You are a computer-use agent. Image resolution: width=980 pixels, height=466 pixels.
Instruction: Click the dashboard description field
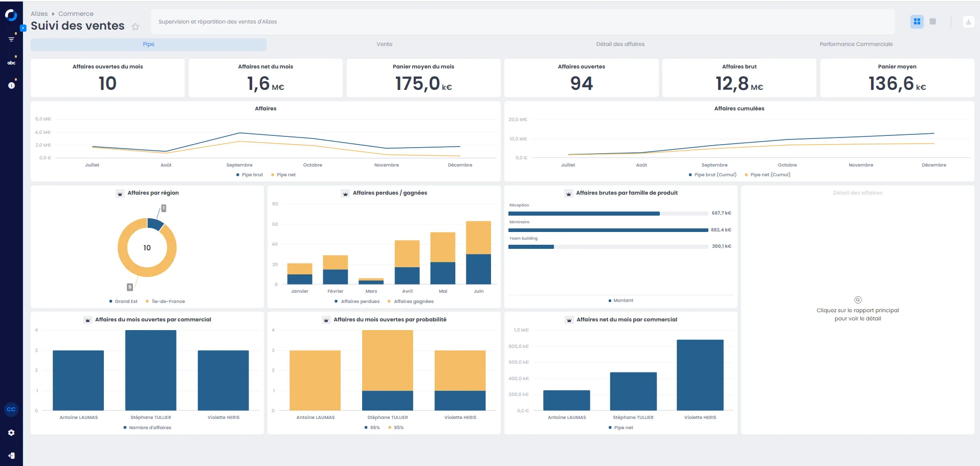click(523, 22)
